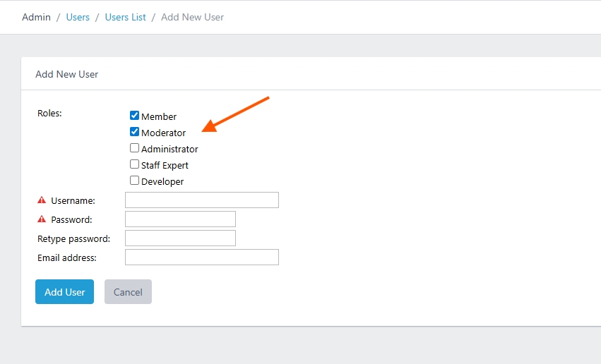This screenshot has width=601, height=364.
Task: Click the Roles label text
Action: 49,114
